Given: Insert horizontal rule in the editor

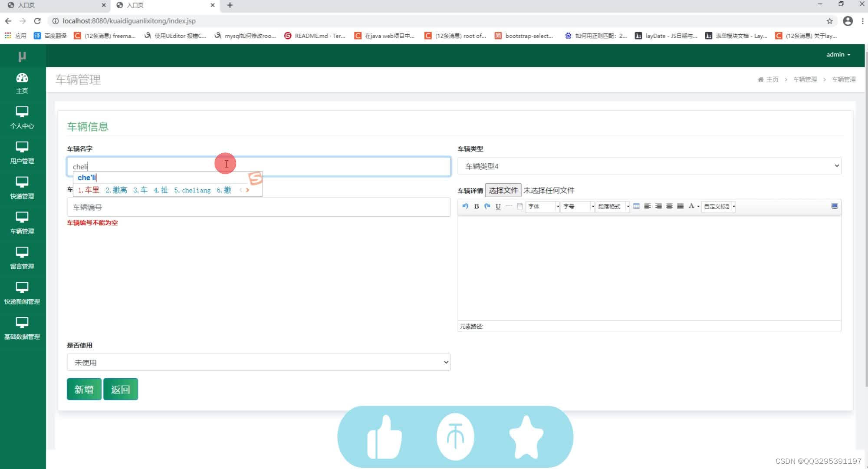Looking at the screenshot, I should point(509,206).
